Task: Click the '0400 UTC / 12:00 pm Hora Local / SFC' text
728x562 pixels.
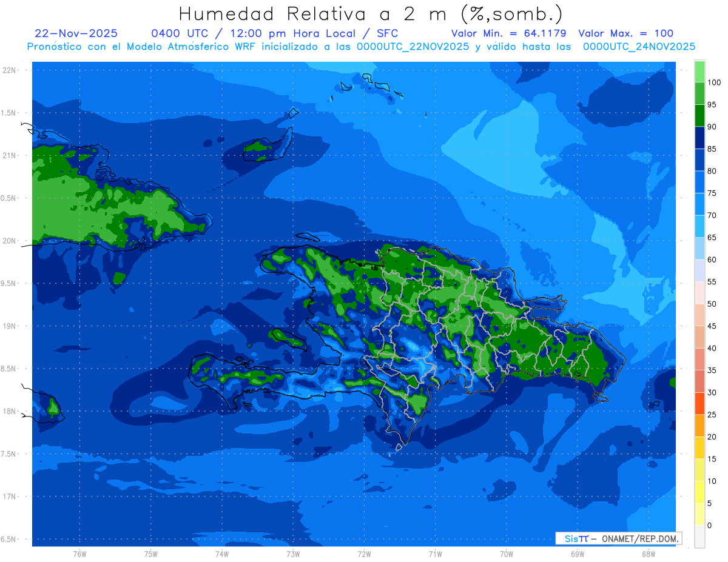Action: (274, 33)
